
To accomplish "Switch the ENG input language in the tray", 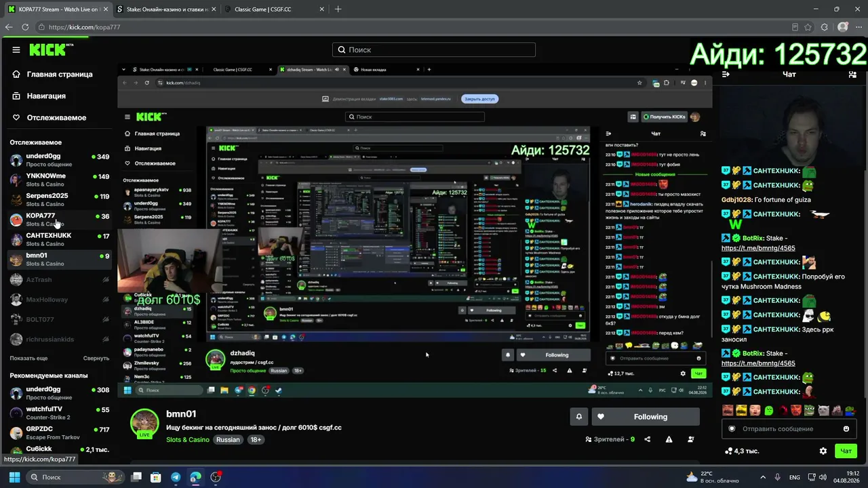I will click(x=795, y=477).
